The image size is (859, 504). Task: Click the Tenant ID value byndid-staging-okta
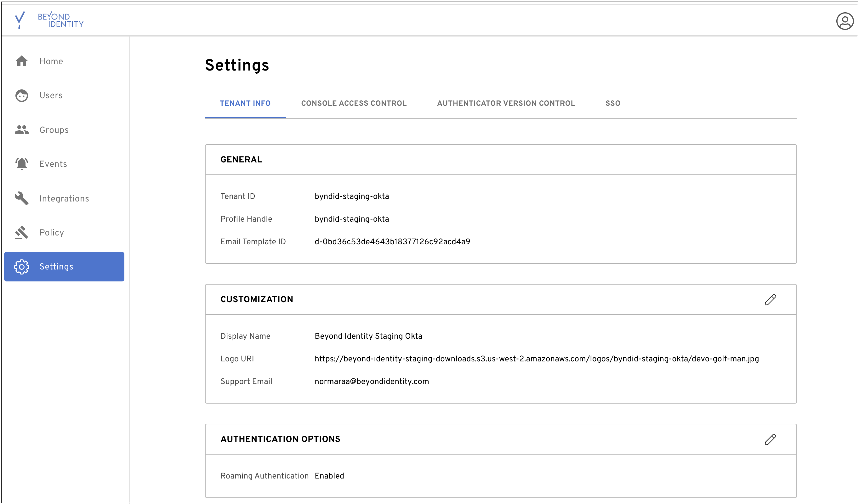pyautogui.click(x=351, y=197)
